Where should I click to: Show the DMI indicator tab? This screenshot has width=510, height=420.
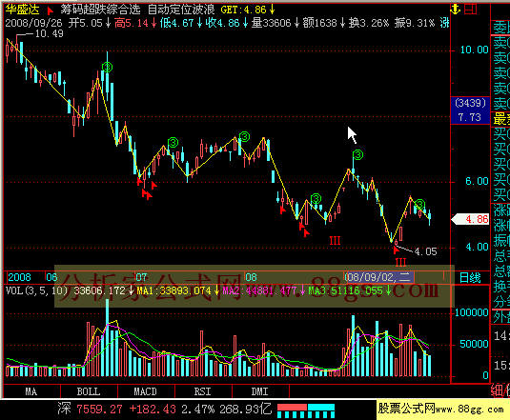click(260, 391)
